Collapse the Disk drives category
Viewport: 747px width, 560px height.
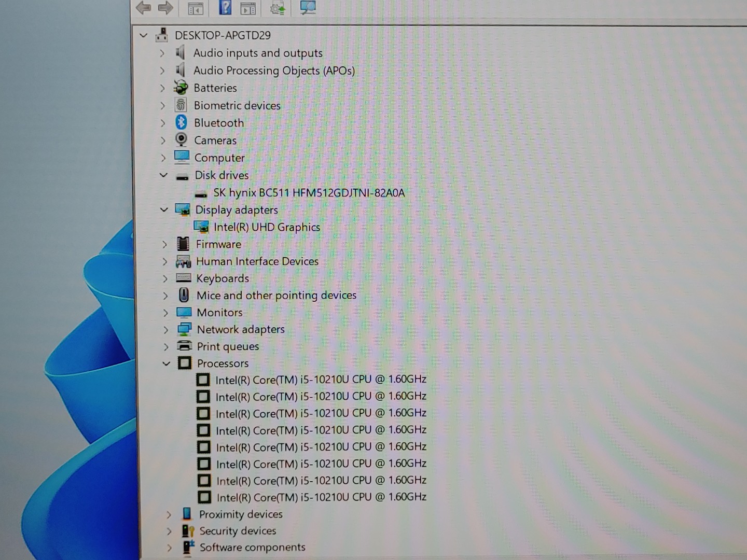[163, 175]
